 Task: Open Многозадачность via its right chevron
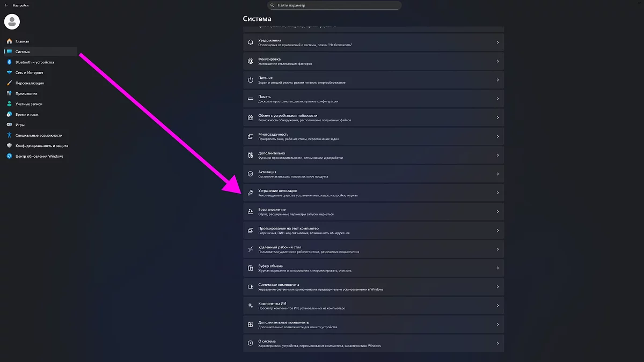[x=497, y=136]
